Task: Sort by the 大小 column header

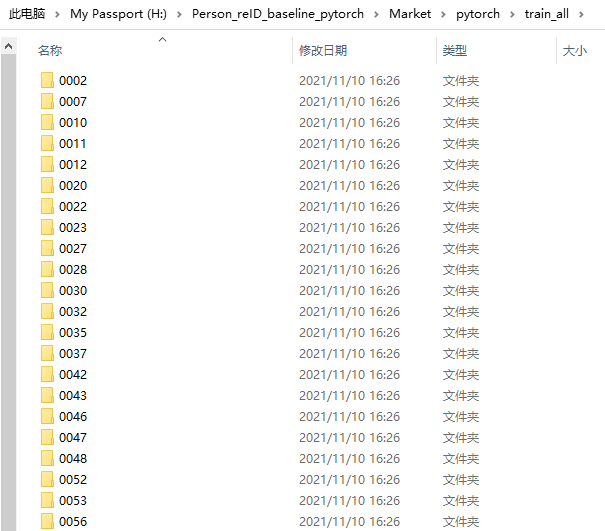Action: point(575,51)
